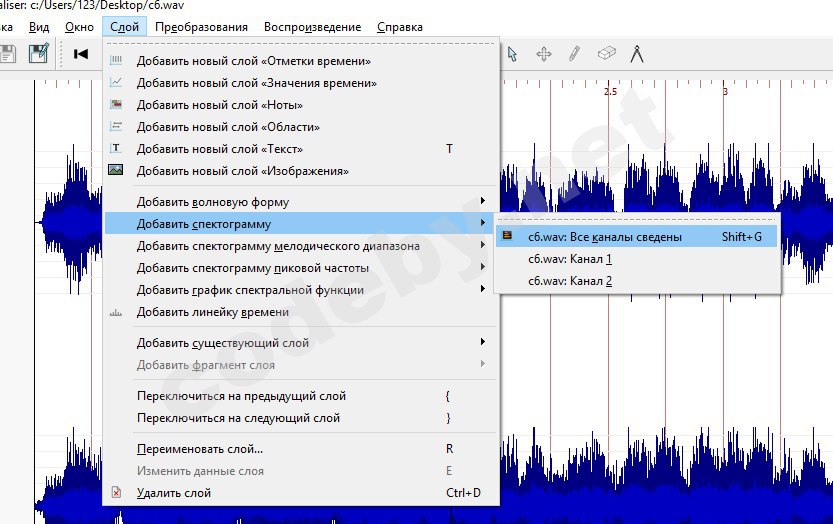833x524 pixels.
Task: Expand Добавить спектограмму submenu
Action: (x=301, y=224)
